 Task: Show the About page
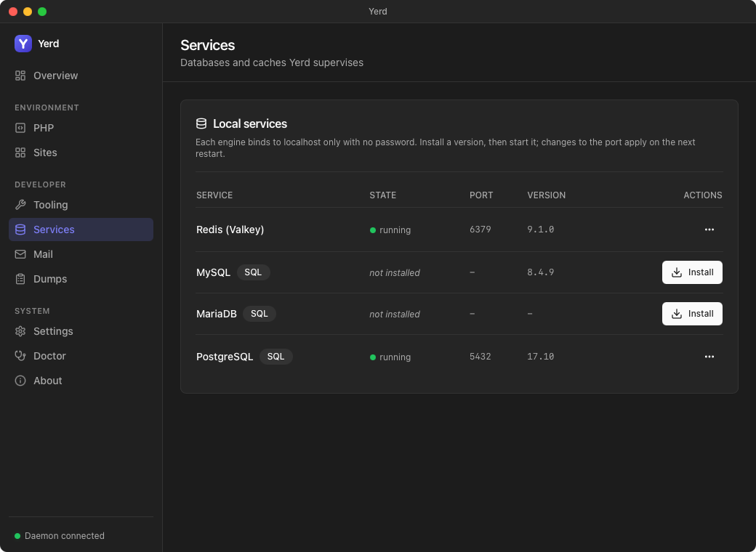pyautogui.click(x=81, y=381)
